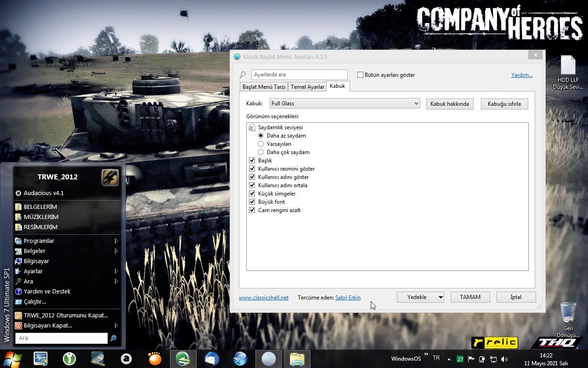This screenshot has height=368, width=588.
Task: Open the Sabri Erkin translator link
Action: 348,298
